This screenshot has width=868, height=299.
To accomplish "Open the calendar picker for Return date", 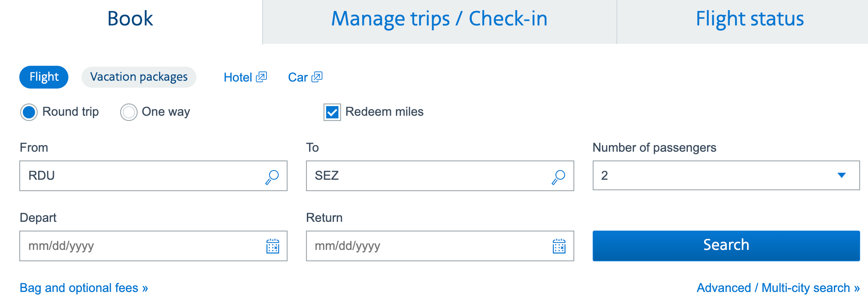I will pos(559,246).
